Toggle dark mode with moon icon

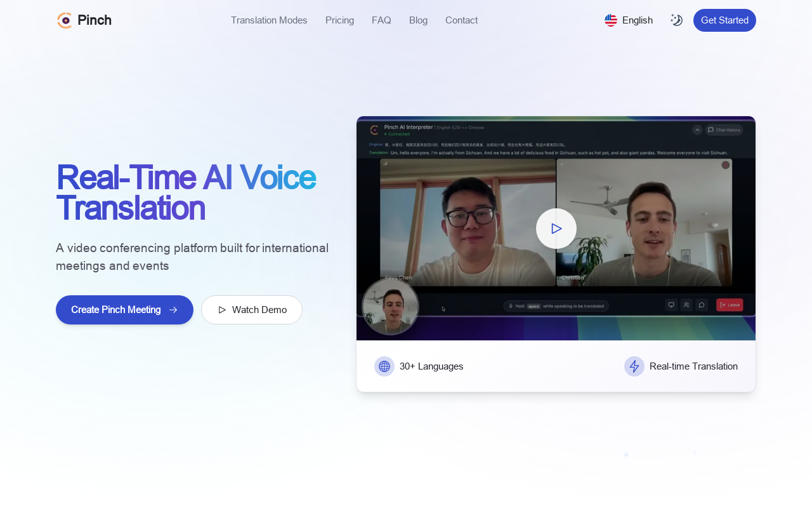[676, 20]
